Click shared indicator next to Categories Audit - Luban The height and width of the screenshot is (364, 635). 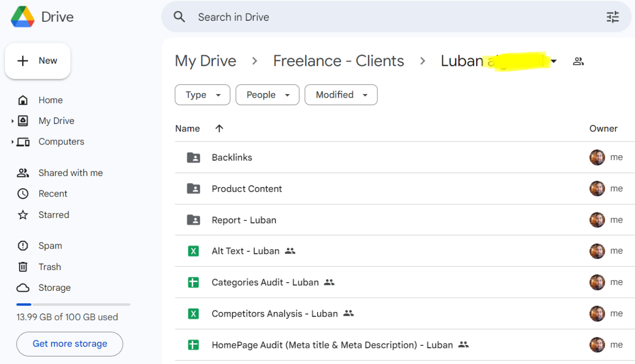tap(329, 282)
